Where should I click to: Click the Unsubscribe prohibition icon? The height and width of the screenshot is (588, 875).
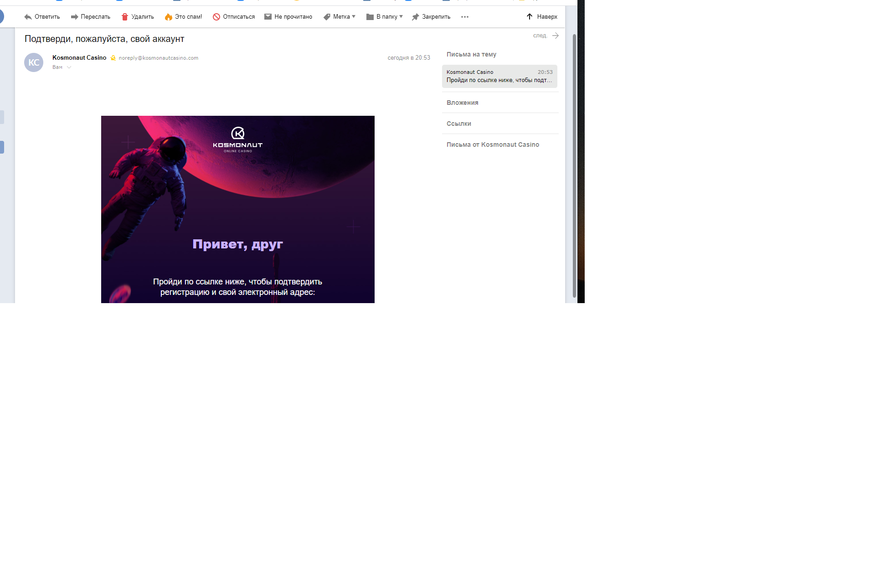click(x=216, y=17)
